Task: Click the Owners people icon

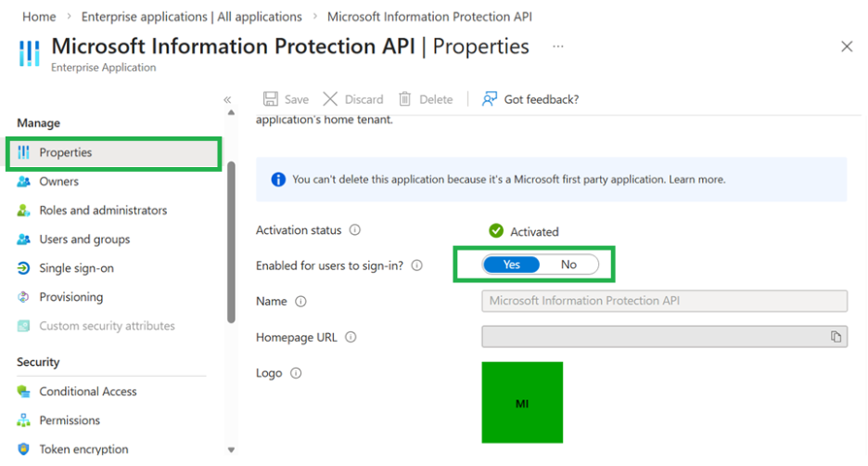Action: (x=23, y=181)
